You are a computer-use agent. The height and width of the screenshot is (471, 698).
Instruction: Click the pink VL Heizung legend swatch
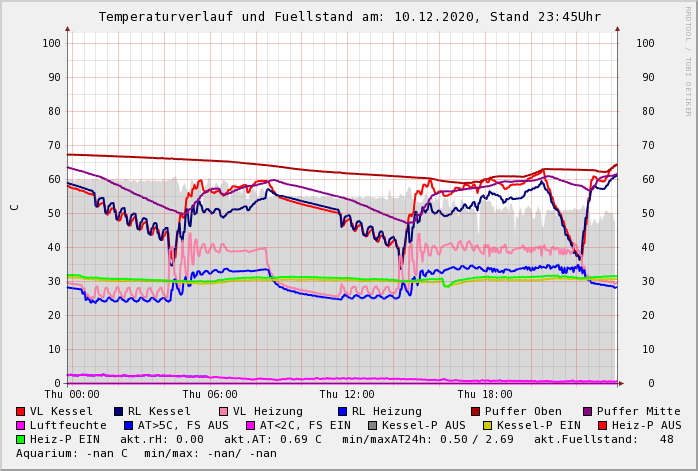pos(223,411)
